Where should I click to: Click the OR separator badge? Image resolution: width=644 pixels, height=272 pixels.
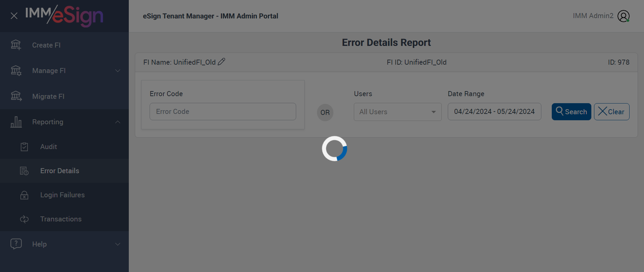tap(325, 113)
